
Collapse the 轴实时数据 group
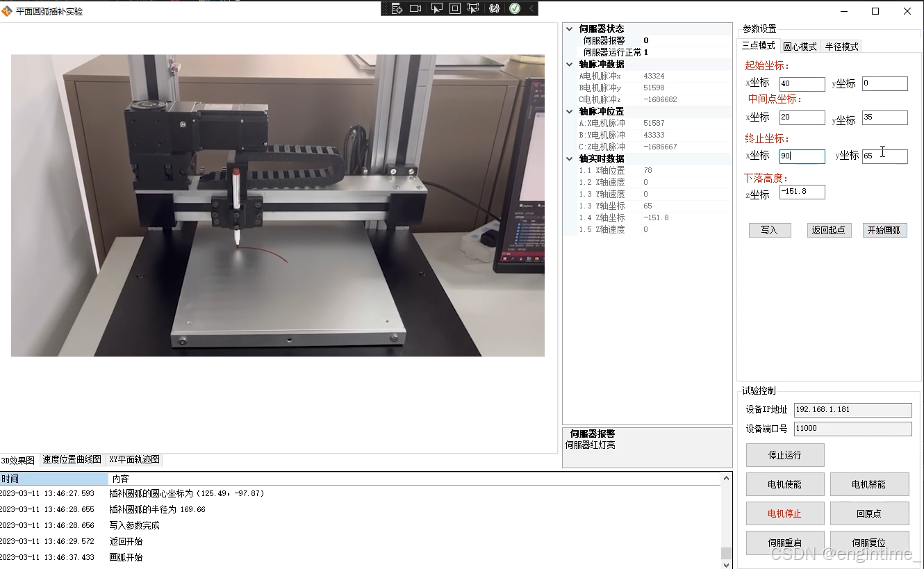[570, 158]
